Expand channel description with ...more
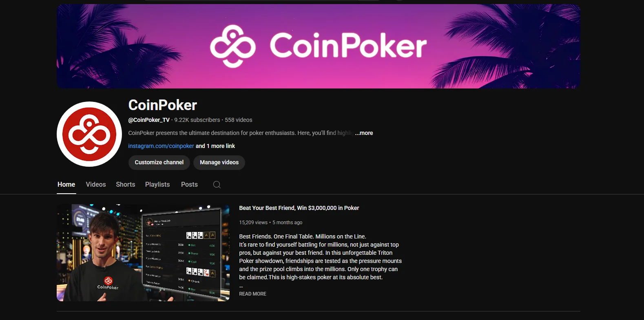644x320 pixels. coord(364,133)
